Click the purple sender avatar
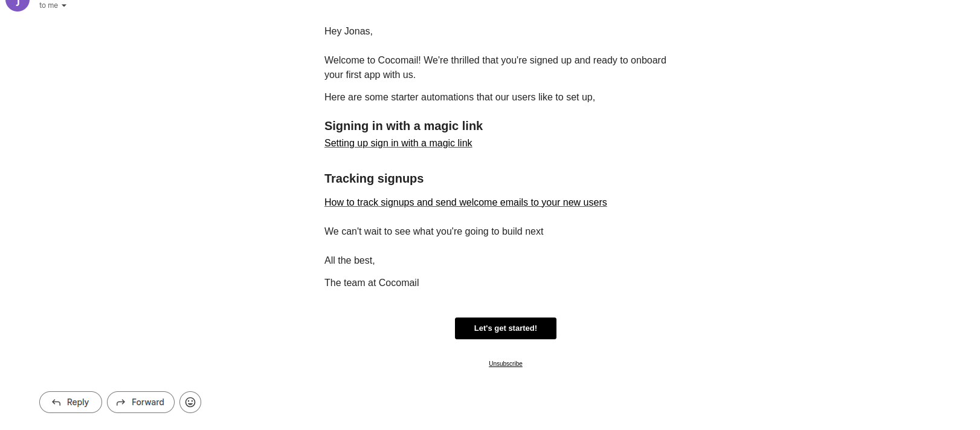Image resolution: width=980 pixels, height=430 pixels. tap(18, 3)
